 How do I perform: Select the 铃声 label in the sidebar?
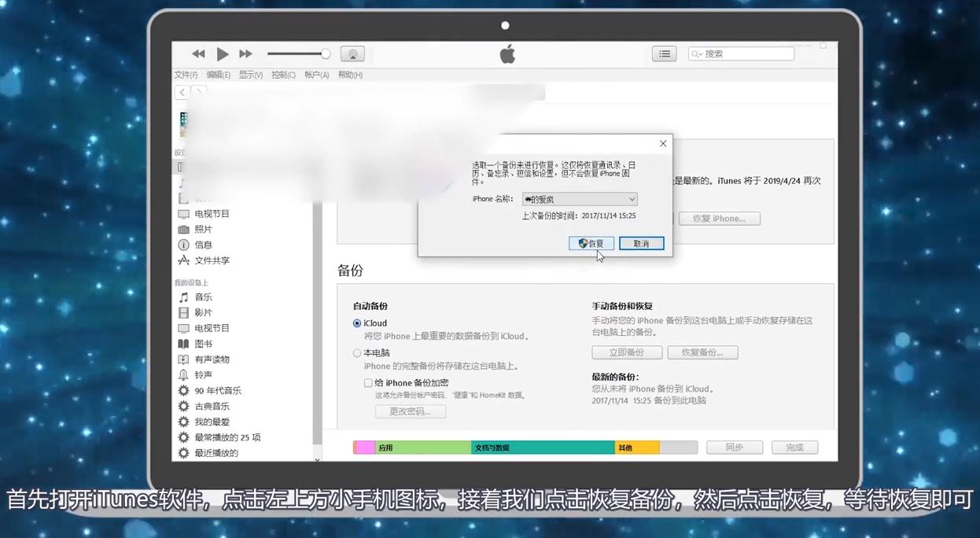click(x=204, y=375)
